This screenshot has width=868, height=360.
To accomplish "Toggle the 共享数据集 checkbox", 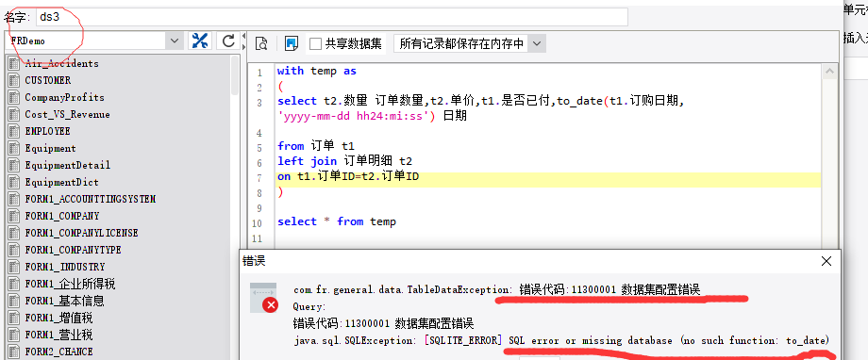I will [x=315, y=43].
